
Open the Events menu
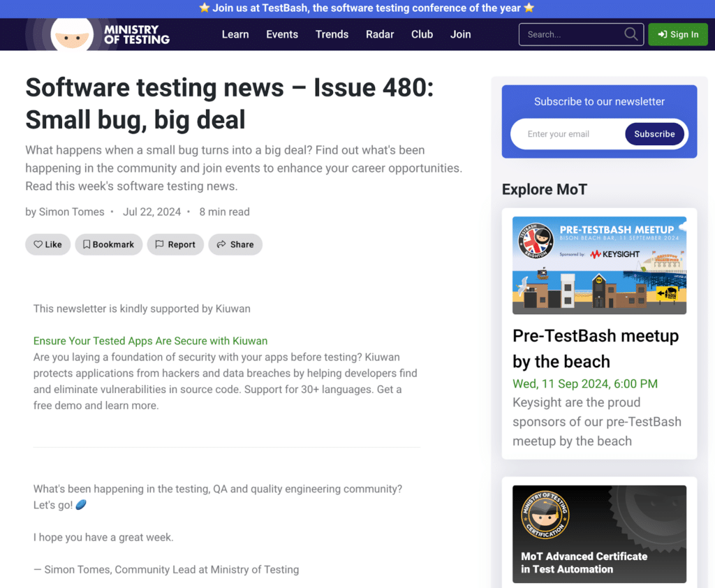282,34
